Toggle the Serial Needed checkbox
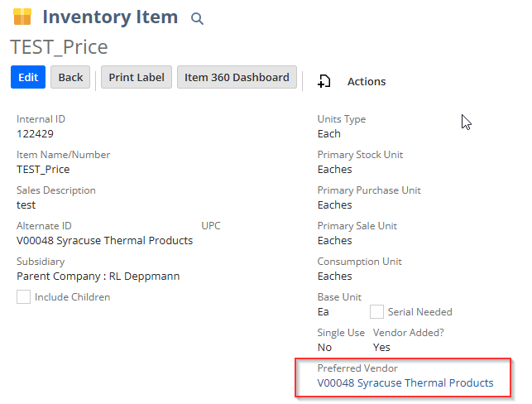The width and height of the screenshot is (532, 404). (x=376, y=311)
